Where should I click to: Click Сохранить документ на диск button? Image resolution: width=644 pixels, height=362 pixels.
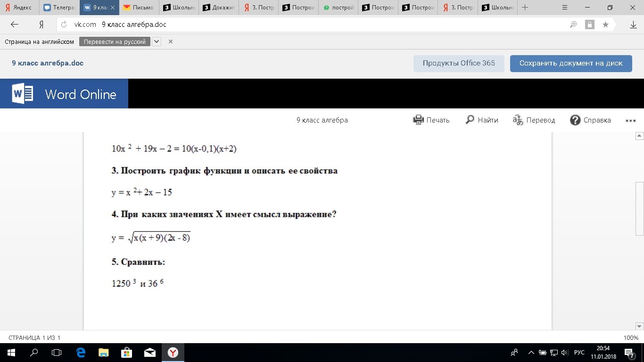(570, 63)
